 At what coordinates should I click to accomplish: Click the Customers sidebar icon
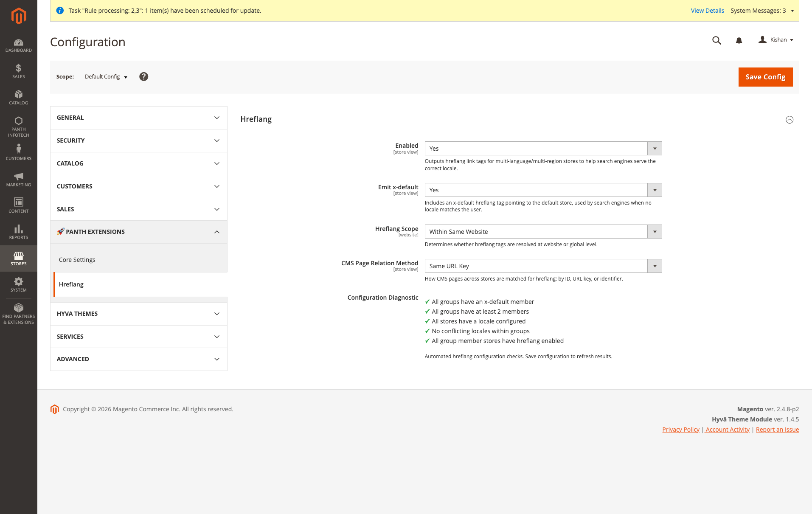pos(18,152)
